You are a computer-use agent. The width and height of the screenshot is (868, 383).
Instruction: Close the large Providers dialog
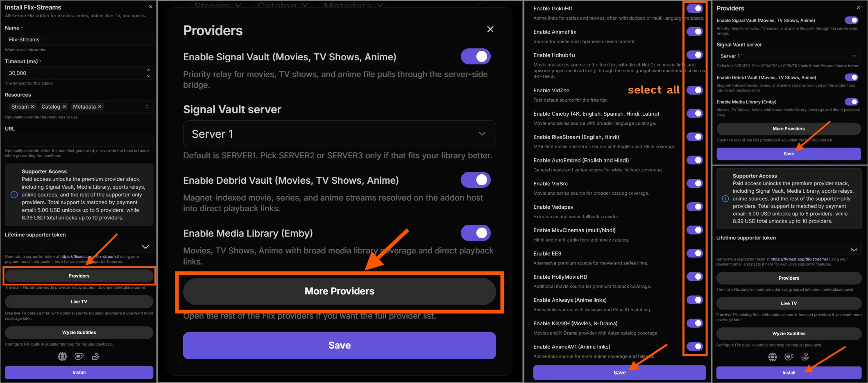click(490, 29)
